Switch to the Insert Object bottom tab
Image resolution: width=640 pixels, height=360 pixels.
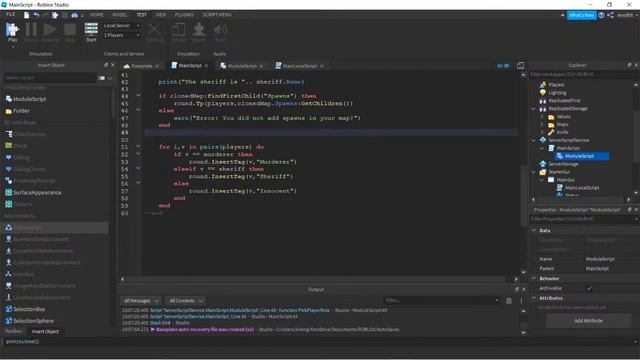[x=45, y=331]
